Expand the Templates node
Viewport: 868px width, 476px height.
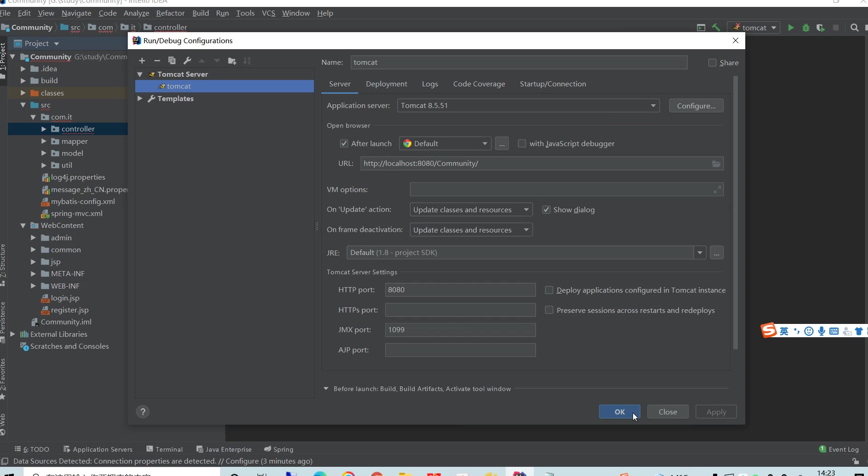tap(140, 98)
